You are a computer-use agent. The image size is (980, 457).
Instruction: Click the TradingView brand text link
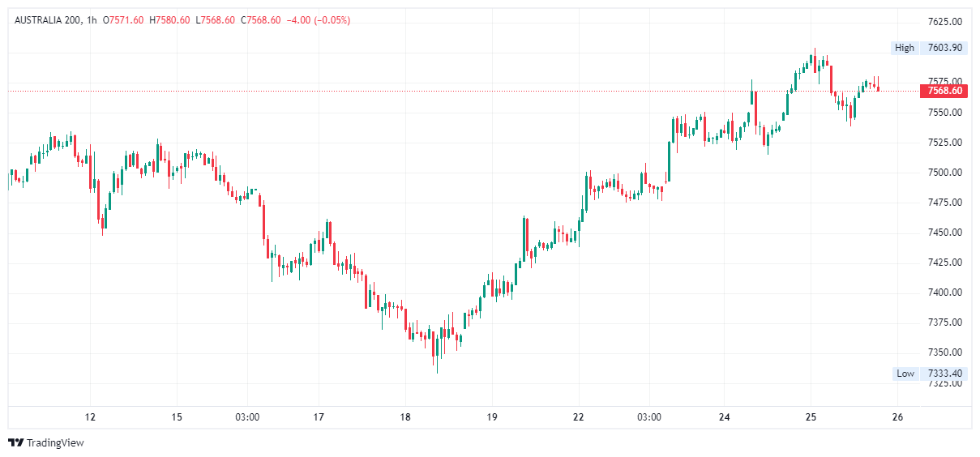pyautogui.click(x=55, y=443)
